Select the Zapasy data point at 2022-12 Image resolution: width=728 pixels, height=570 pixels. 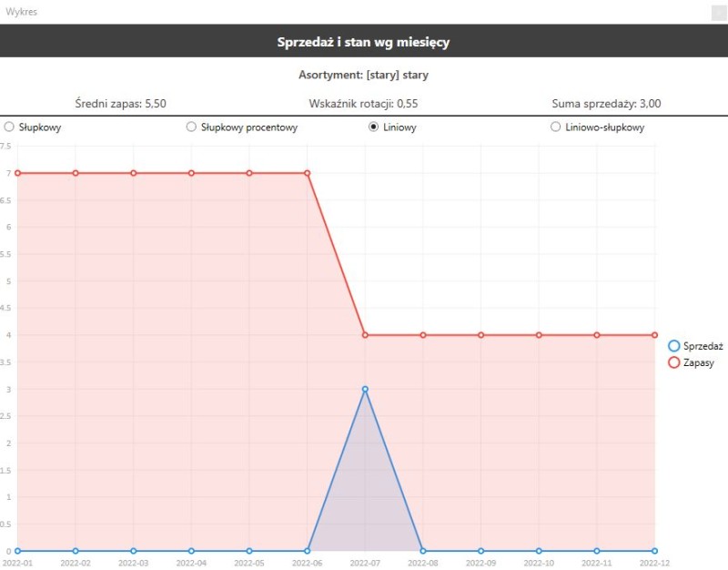coord(654,335)
